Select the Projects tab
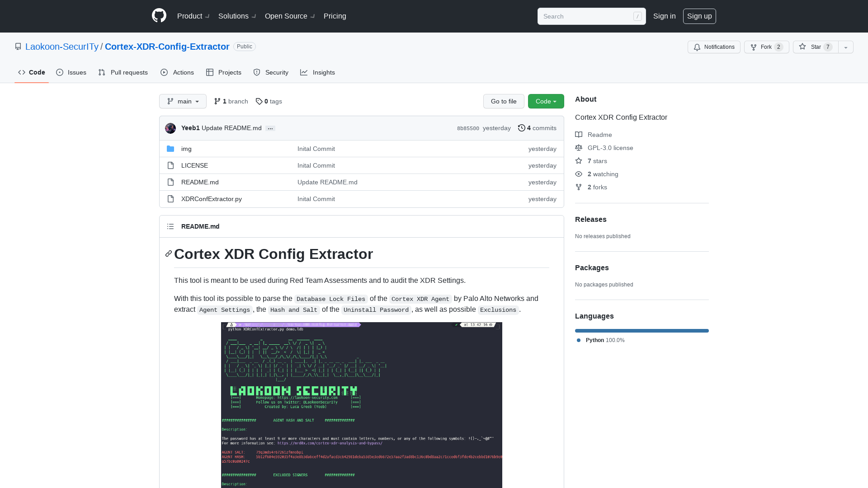The image size is (868, 488). point(224,72)
